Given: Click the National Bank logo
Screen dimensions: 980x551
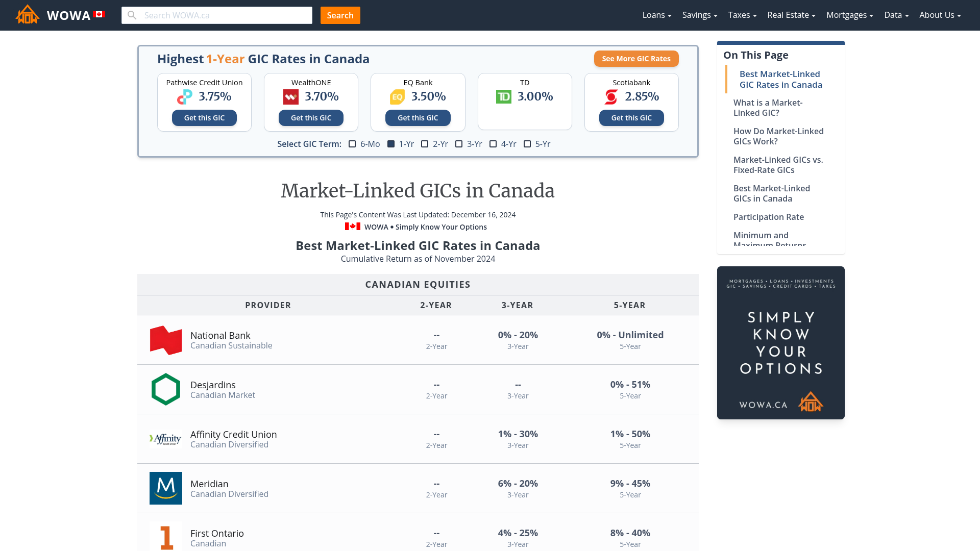Looking at the screenshot, I should click(166, 340).
